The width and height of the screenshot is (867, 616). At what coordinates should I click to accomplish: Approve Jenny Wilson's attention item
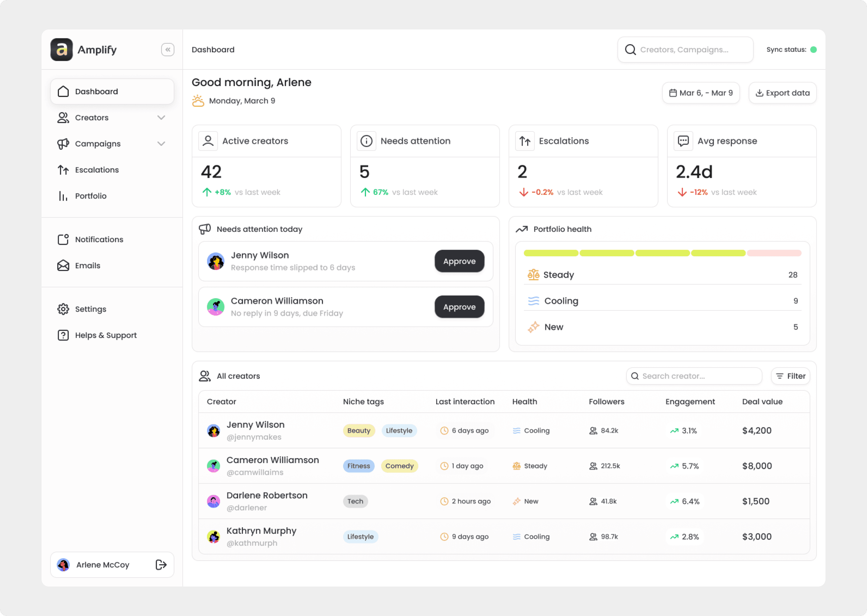click(x=459, y=261)
